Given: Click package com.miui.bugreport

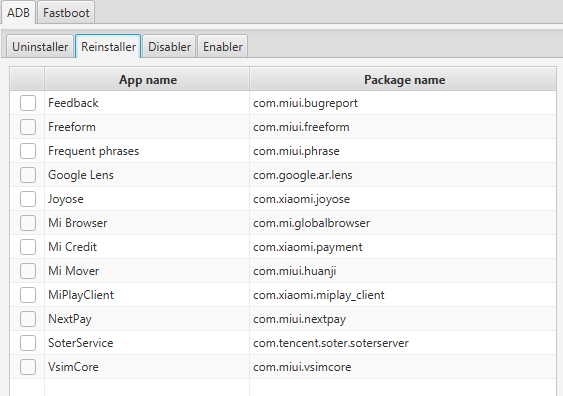Looking at the screenshot, I should (305, 103).
